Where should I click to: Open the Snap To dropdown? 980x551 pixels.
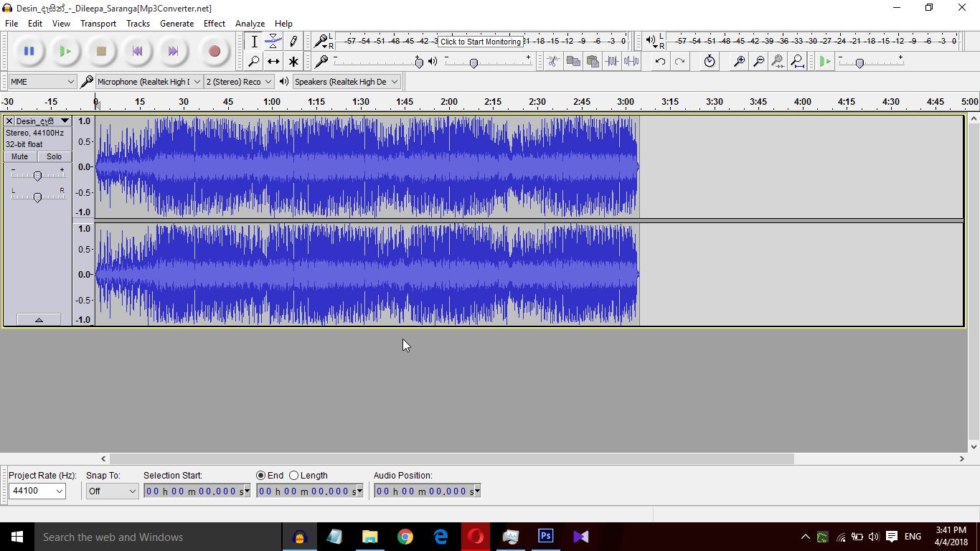point(111,491)
